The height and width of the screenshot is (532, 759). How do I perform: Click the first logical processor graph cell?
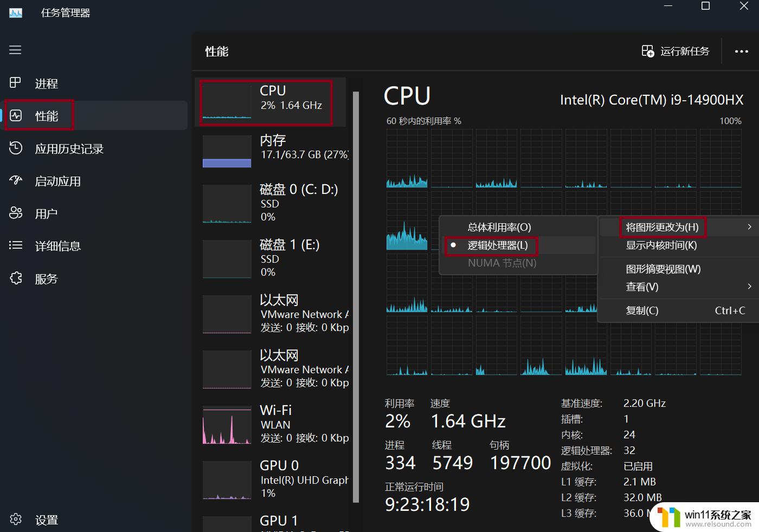coord(407,159)
